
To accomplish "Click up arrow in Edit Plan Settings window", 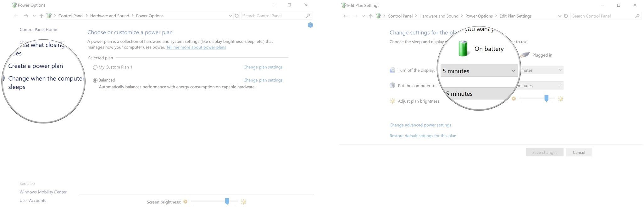I will point(370,16).
